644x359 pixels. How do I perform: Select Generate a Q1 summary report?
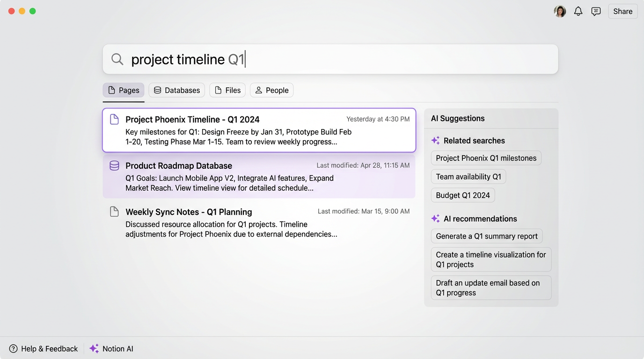tap(487, 236)
